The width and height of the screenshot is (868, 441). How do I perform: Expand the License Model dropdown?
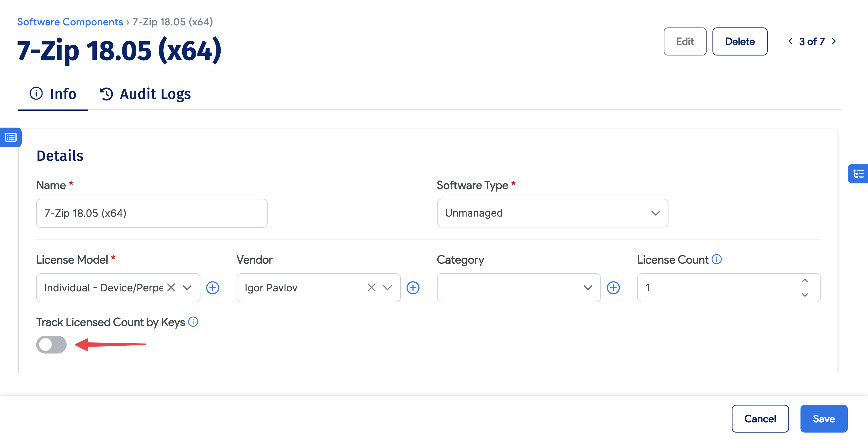tap(187, 287)
